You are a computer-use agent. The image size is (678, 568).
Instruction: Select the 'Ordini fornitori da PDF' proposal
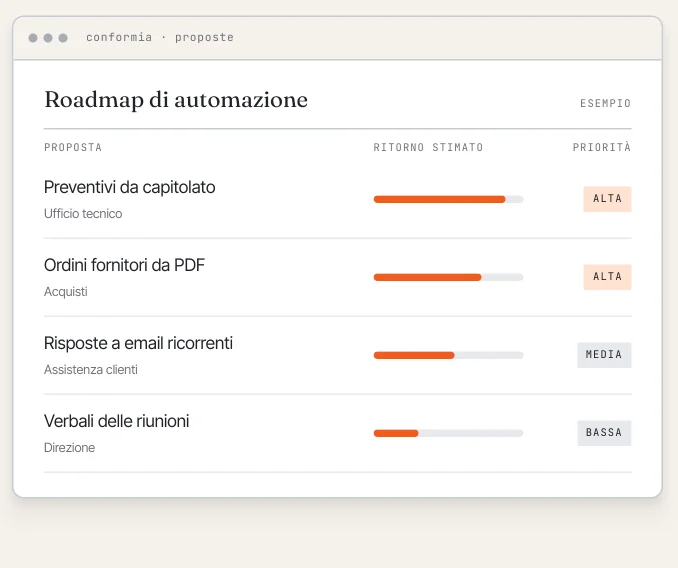pyautogui.click(x=125, y=265)
